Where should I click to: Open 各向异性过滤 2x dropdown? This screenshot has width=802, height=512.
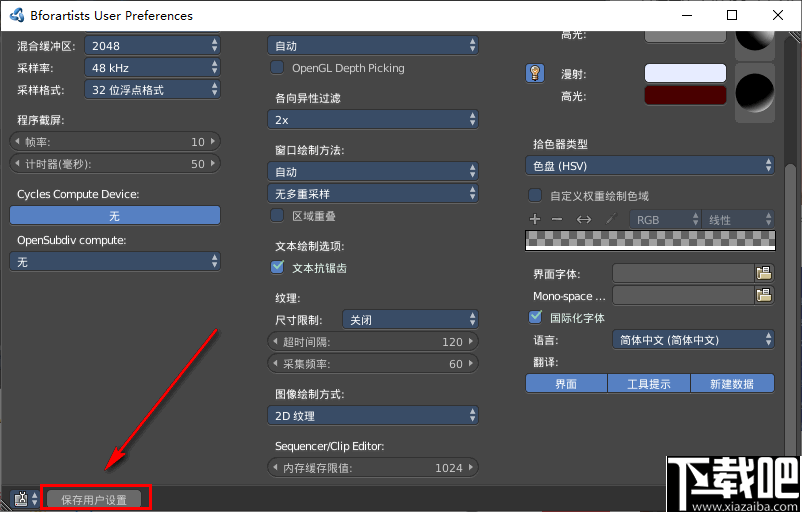373,120
